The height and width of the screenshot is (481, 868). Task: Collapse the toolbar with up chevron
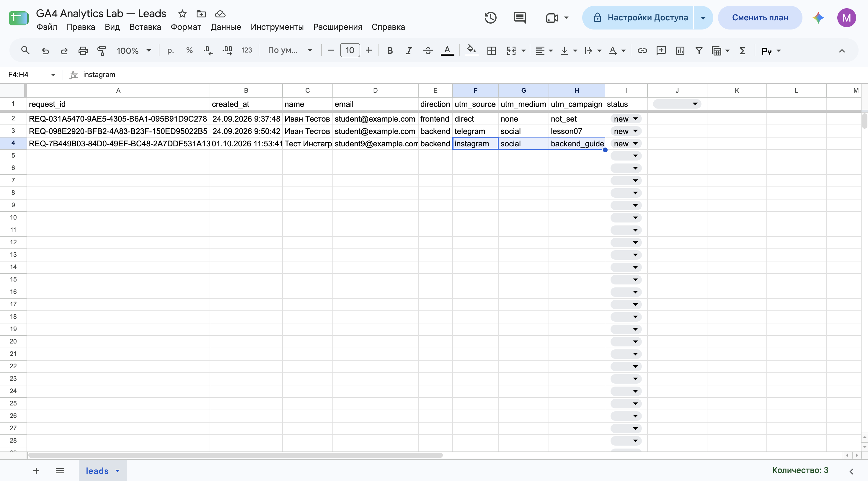[x=842, y=51]
